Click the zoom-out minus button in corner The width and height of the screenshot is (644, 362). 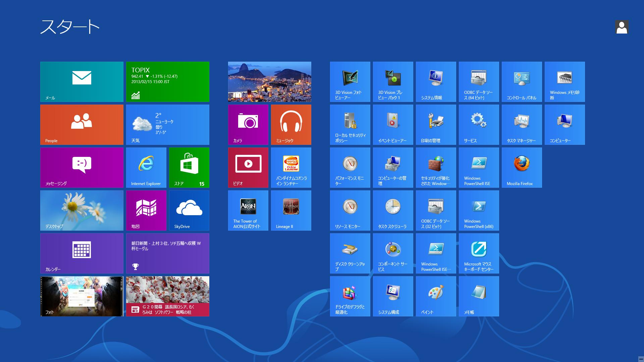pyautogui.click(x=640, y=358)
